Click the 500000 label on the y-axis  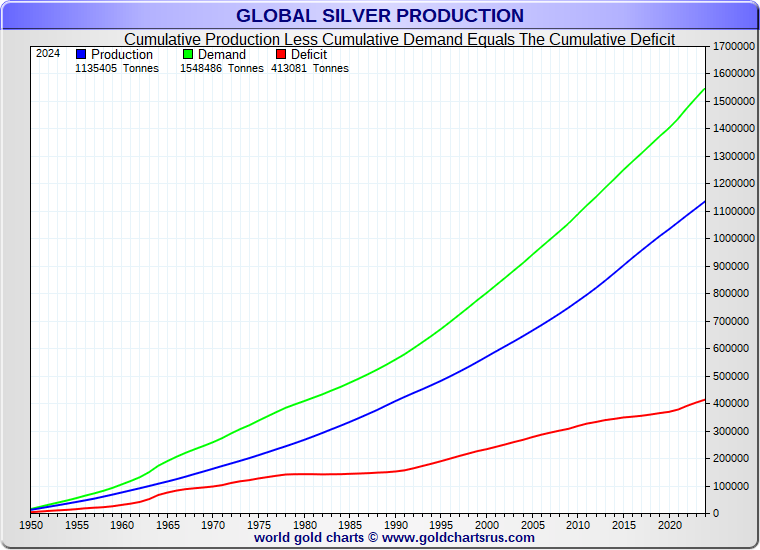(731, 376)
